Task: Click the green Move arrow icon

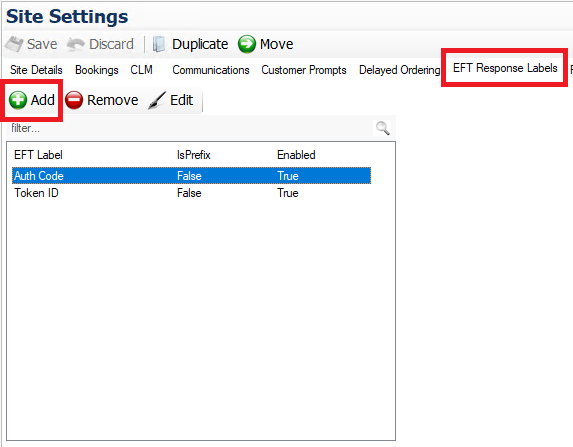Action: [x=247, y=44]
